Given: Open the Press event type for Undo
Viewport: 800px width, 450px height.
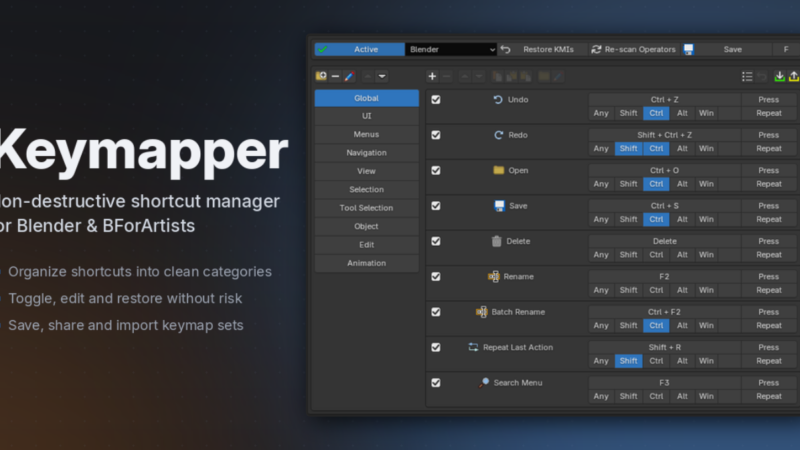Looking at the screenshot, I should pos(768,99).
